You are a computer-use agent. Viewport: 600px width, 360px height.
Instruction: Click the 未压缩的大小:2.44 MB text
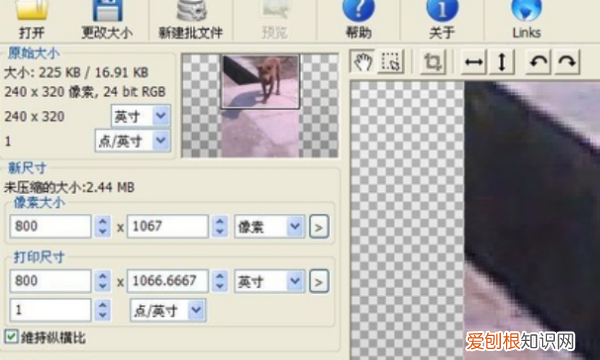click(x=69, y=187)
